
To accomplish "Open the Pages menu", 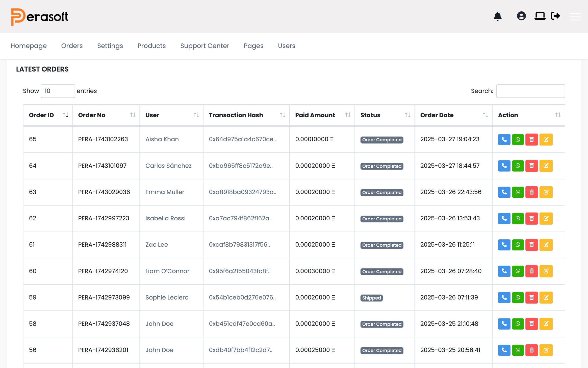I will 253,46.
